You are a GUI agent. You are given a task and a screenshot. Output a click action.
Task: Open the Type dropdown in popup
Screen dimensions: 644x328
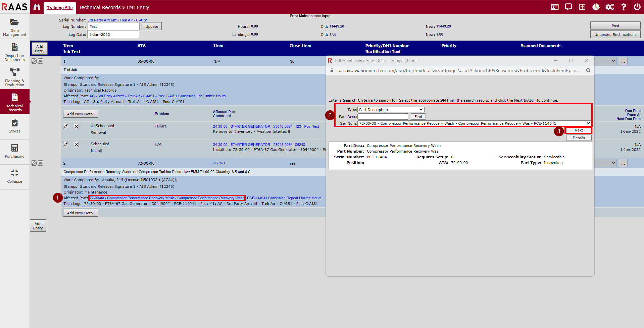tap(391, 110)
